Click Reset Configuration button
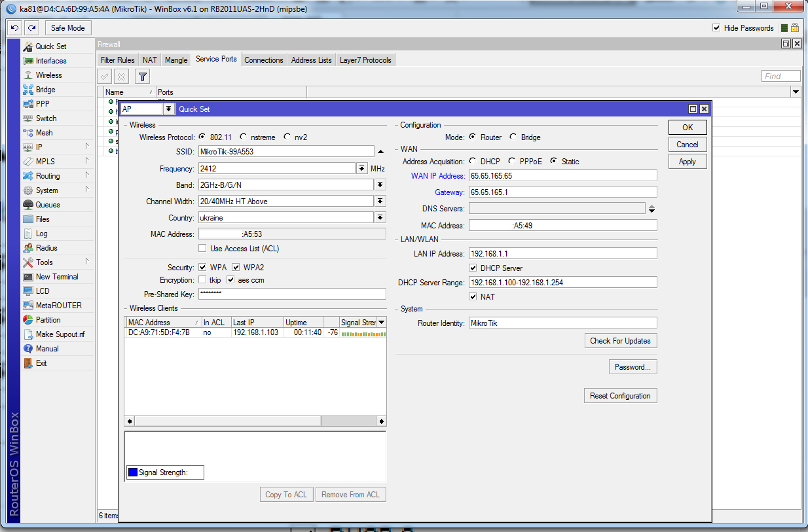808x532 pixels. [620, 396]
